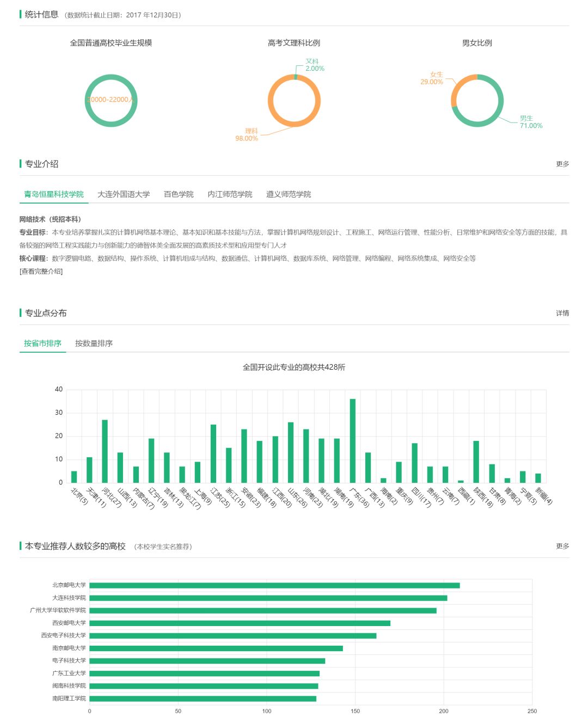Click the 男女比例 chart title
Screen dimensions: 588x723
pos(477,43)
